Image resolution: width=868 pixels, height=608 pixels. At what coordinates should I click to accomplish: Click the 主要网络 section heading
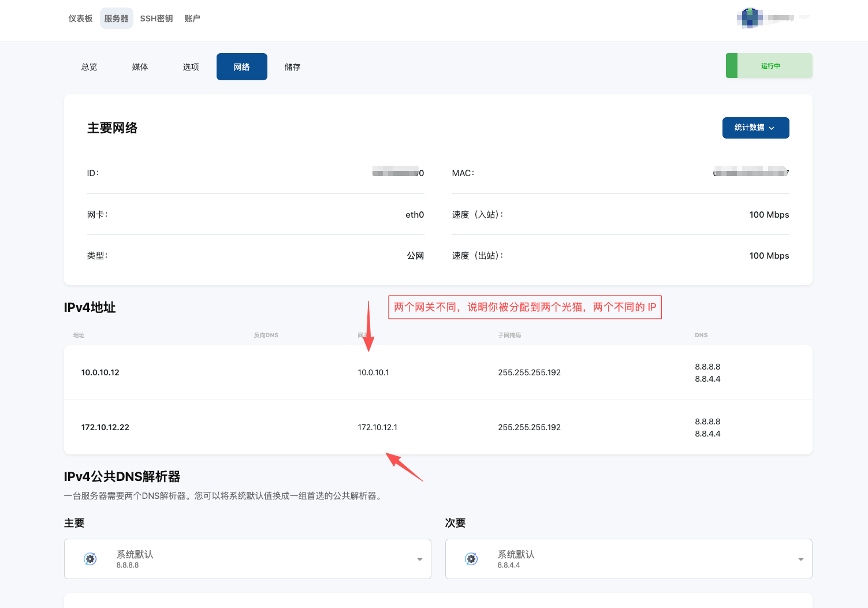click(x=113, y=128)
